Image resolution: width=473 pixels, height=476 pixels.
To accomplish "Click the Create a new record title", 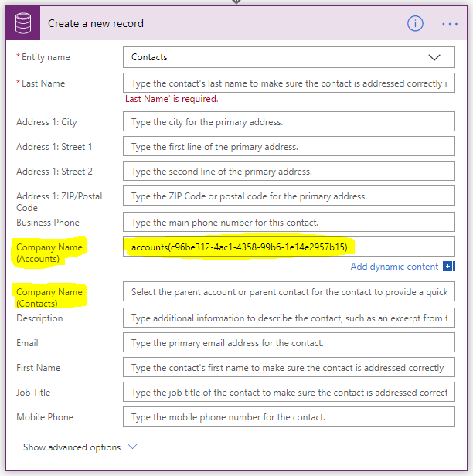I will pos(96,23).
